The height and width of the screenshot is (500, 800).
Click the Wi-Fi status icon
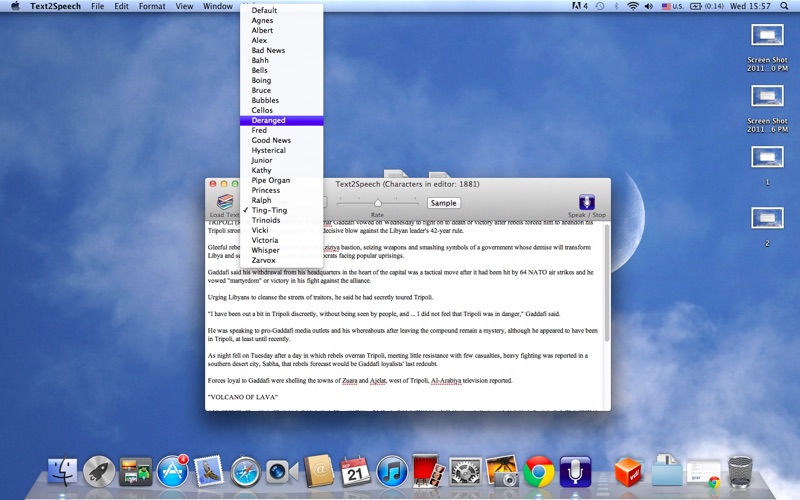tap(633, 6)
